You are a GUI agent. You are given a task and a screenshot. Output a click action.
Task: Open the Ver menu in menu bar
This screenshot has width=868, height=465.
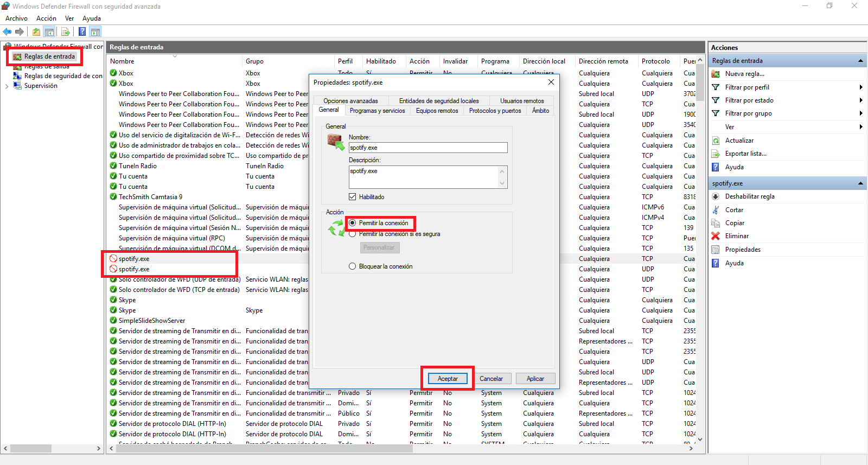point(69,18)
